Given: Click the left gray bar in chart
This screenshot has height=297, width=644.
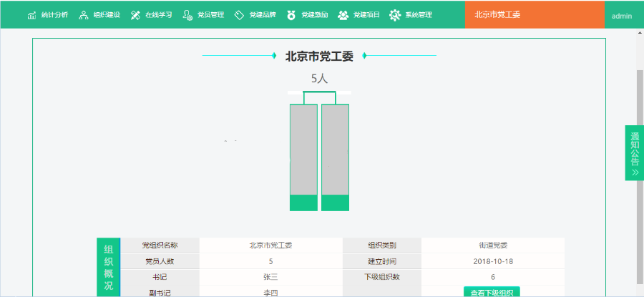Looking at the screenshot, I should pos(303,150).
